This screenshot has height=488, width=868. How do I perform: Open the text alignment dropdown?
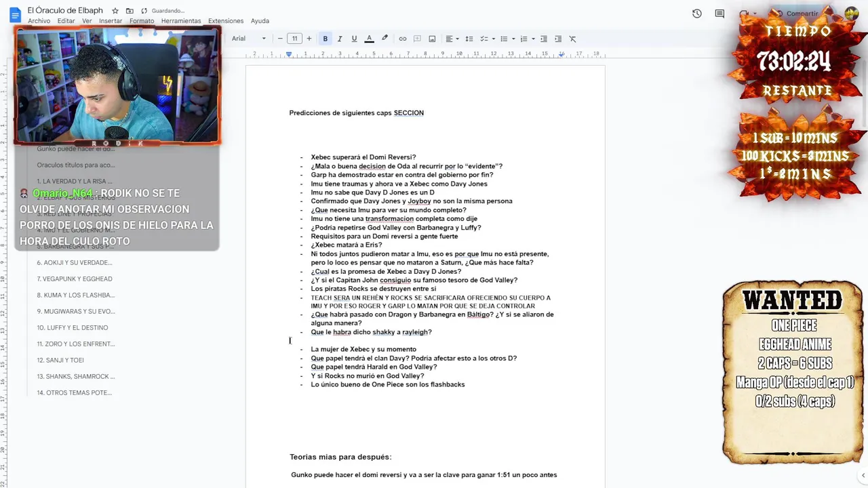pyautogui.click(x=452, y=39)
